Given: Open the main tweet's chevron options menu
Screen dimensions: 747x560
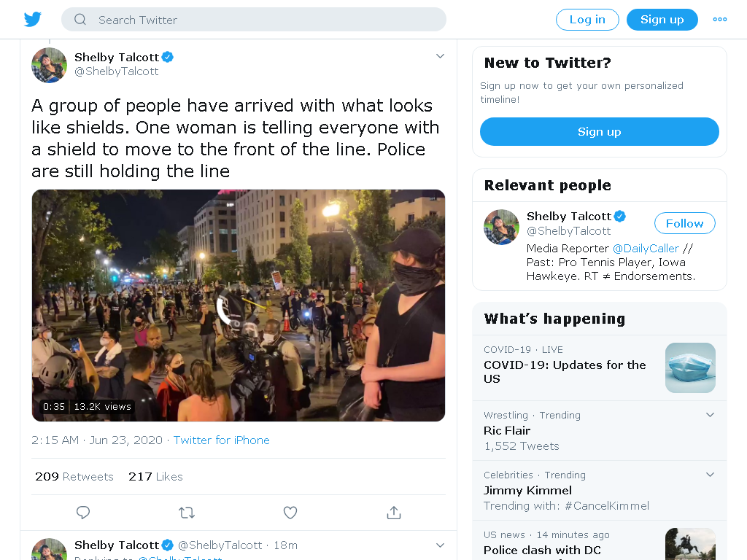Looking at the screenshot, I should point(440,56).
